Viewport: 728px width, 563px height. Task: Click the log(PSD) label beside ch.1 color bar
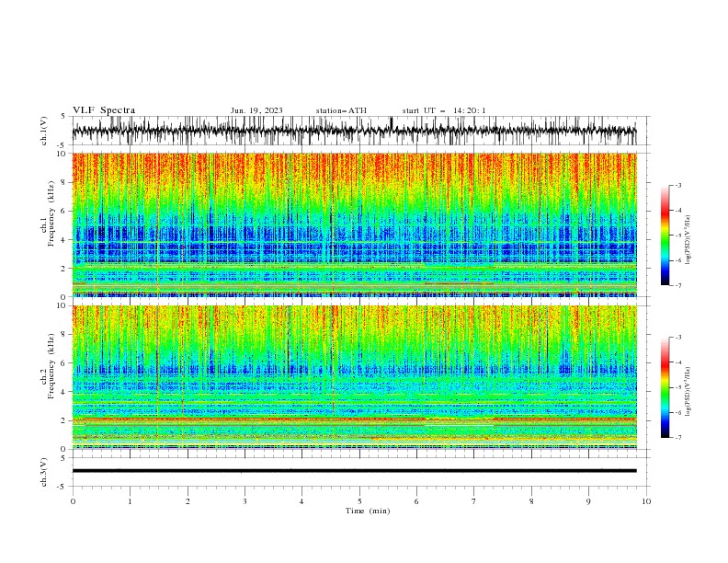[x=688, y=240]
